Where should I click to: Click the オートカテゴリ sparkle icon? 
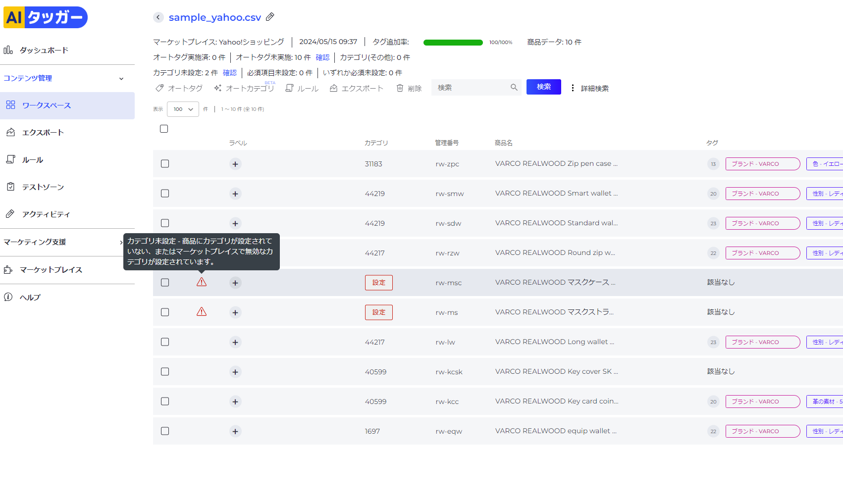218,88
